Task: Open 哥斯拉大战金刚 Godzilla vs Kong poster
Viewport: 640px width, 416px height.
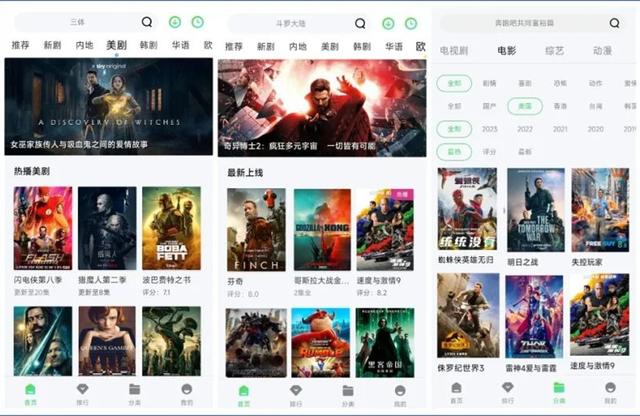Action: click(x=322, y=230)
